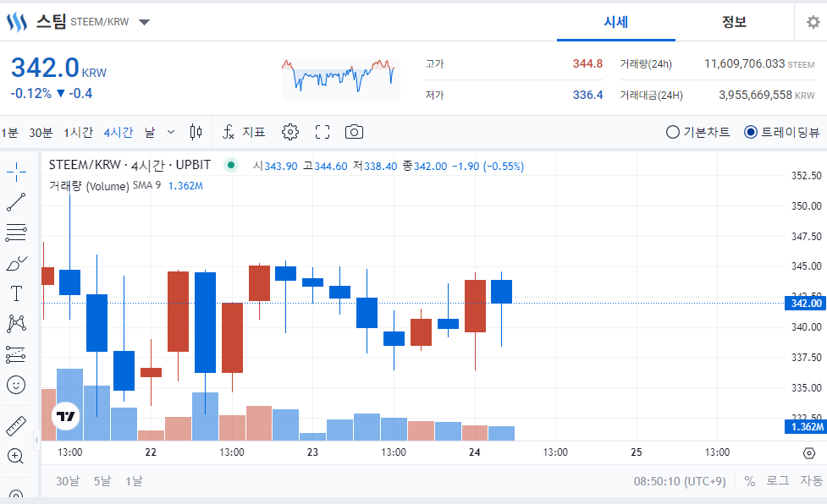Click the 거래량 (Volume) indicator legend
The width and height of the screenshot is (827, 504).
point(89,186)
